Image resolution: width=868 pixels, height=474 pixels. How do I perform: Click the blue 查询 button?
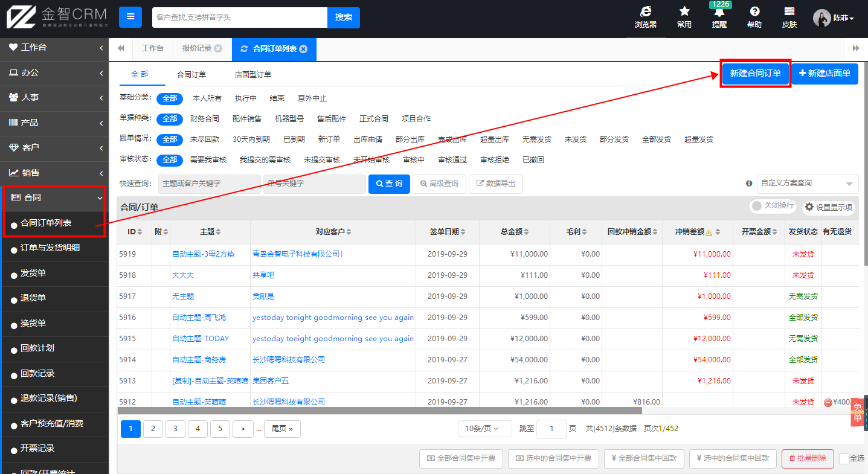click(389, 184)
